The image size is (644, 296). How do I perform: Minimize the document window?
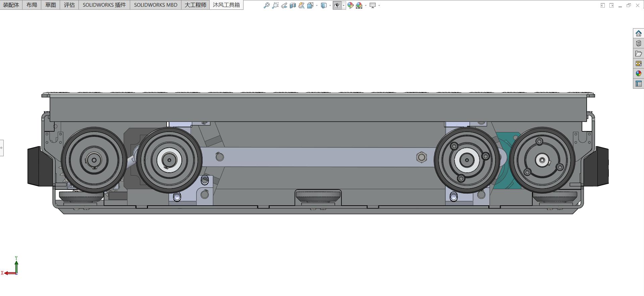click(620, 5)
